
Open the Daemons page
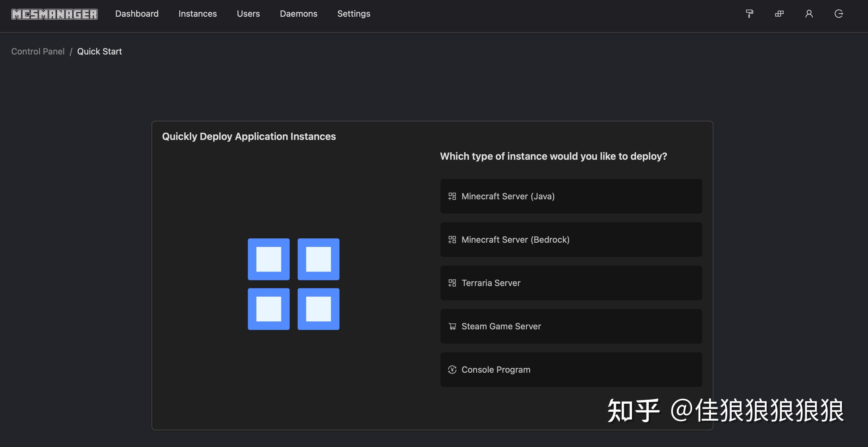click(x=299, y=13)
